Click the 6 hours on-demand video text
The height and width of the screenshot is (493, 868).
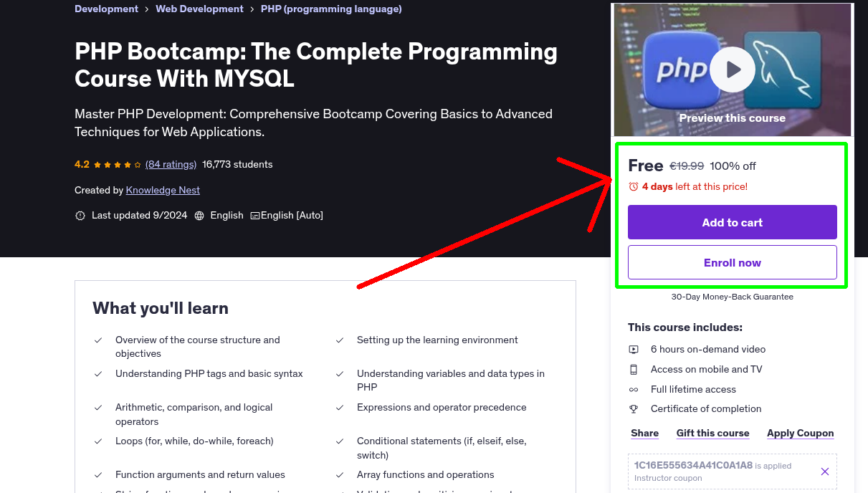pos(708,349)
